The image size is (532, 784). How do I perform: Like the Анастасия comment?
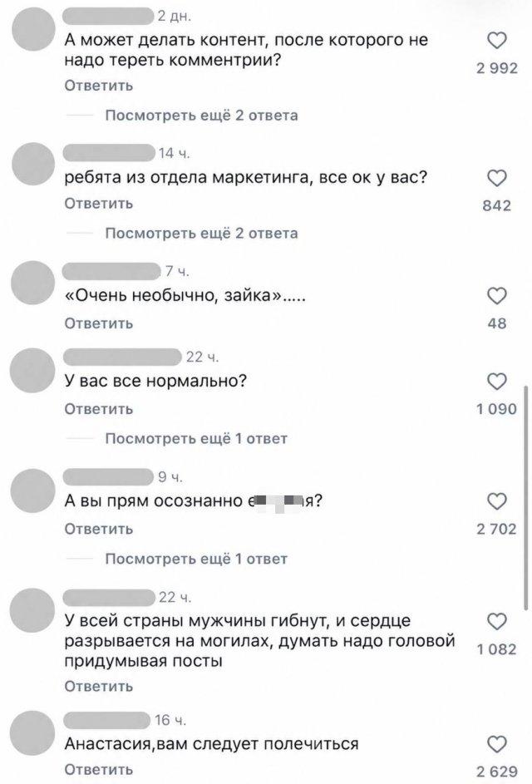(x=497, y=744)
